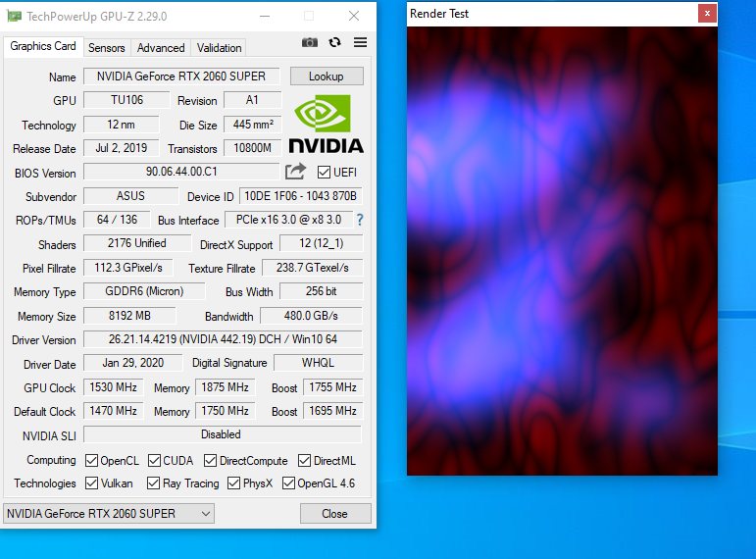Click the BIOS Version field
756x559 pixels.
point(181,172)
